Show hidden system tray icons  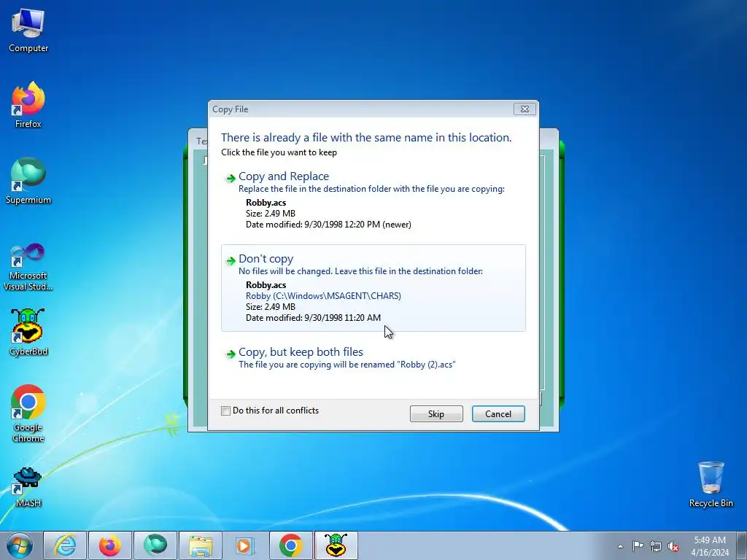tap(620, 546)
